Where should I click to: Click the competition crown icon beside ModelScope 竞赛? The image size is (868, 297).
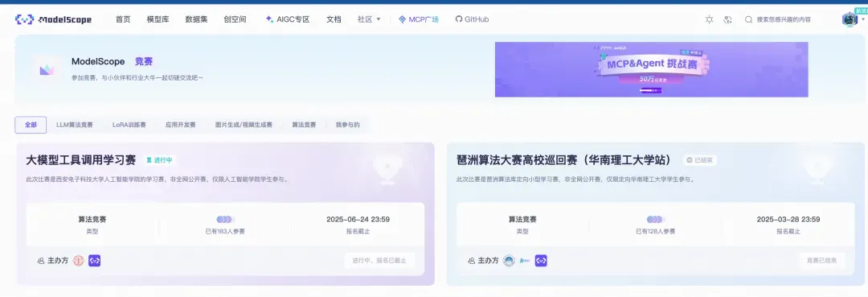tap(47, 69)
